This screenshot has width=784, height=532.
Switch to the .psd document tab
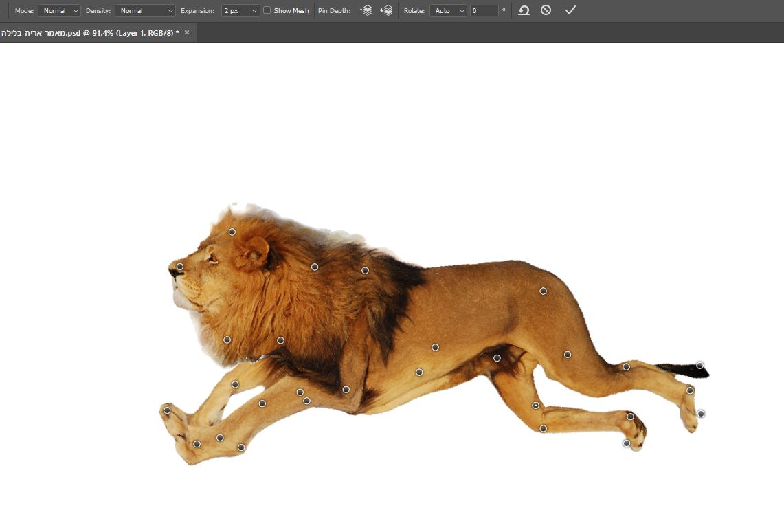point(89,32)
